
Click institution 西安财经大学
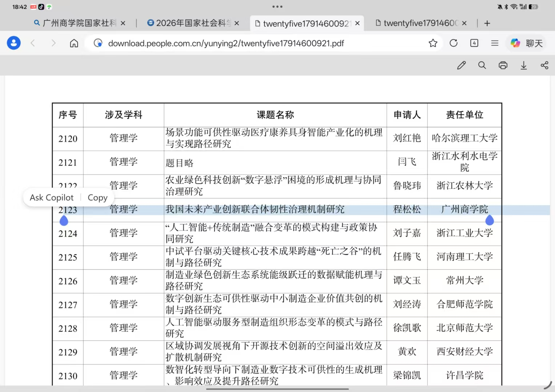464,351
